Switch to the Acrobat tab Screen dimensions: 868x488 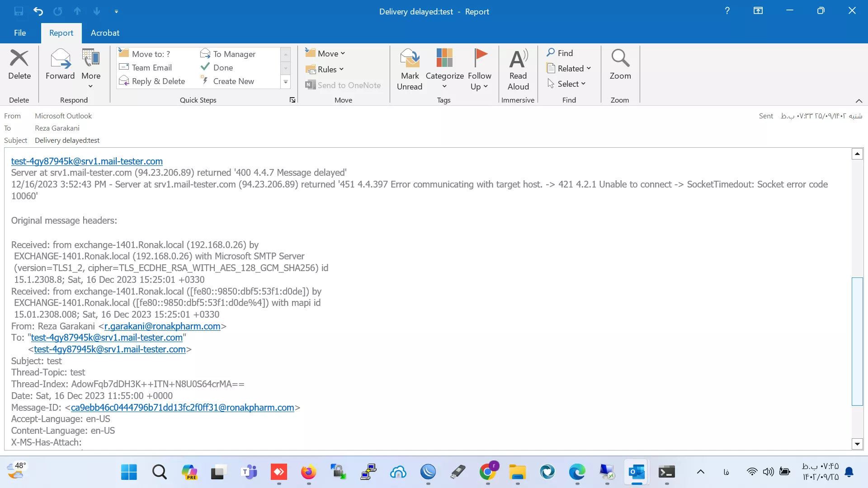point(105,33)
